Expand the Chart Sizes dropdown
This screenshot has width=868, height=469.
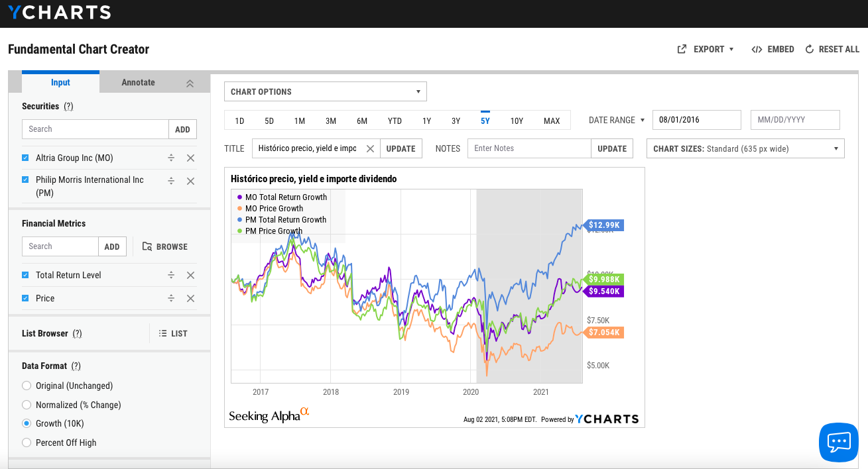745,148
